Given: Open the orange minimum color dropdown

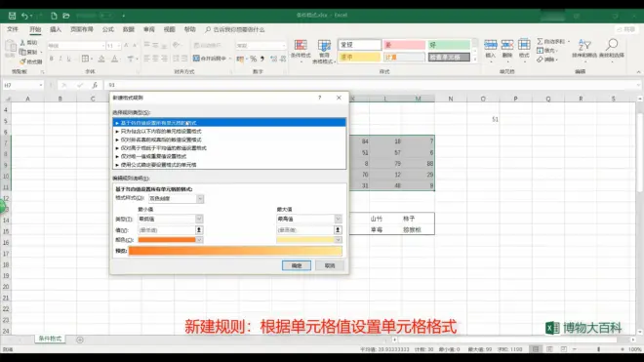Looking at the screenshot, I should tap(199, 240).
